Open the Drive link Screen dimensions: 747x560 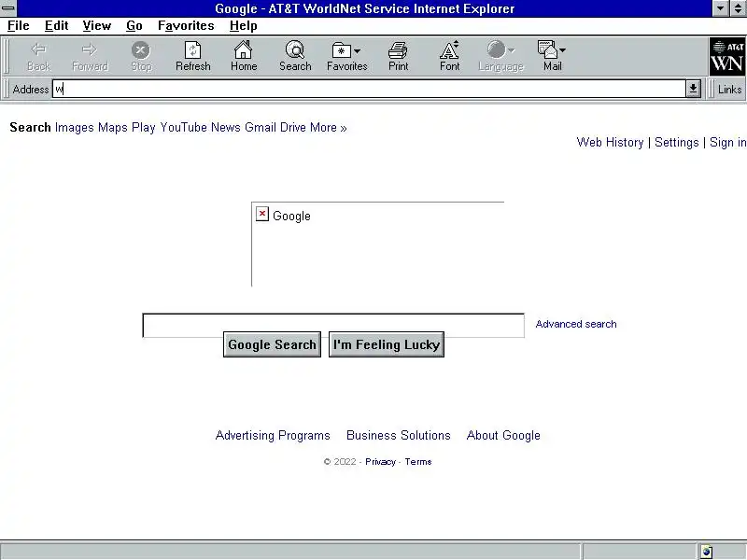[292, 128]
